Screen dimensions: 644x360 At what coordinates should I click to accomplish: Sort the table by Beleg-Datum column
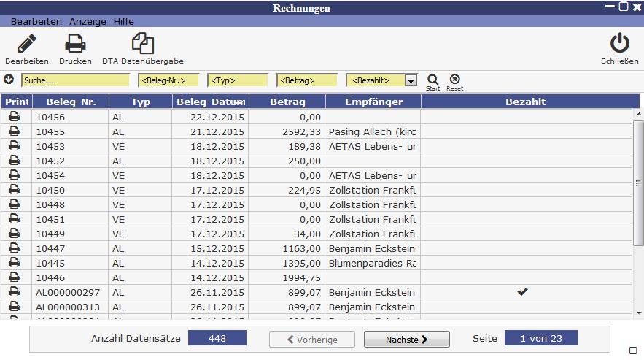pos(212,102)
